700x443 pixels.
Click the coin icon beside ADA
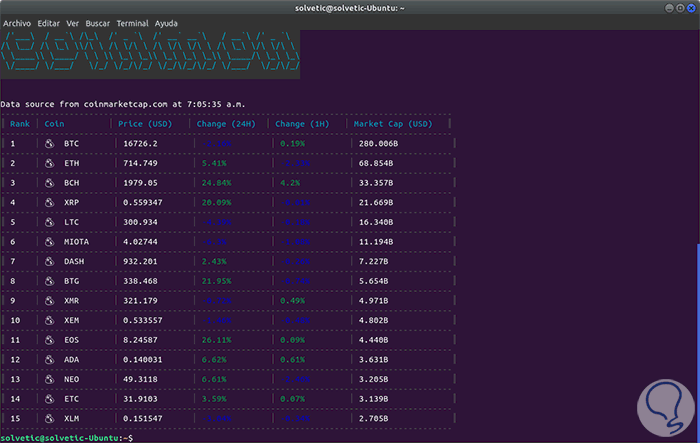click(49, 359)
